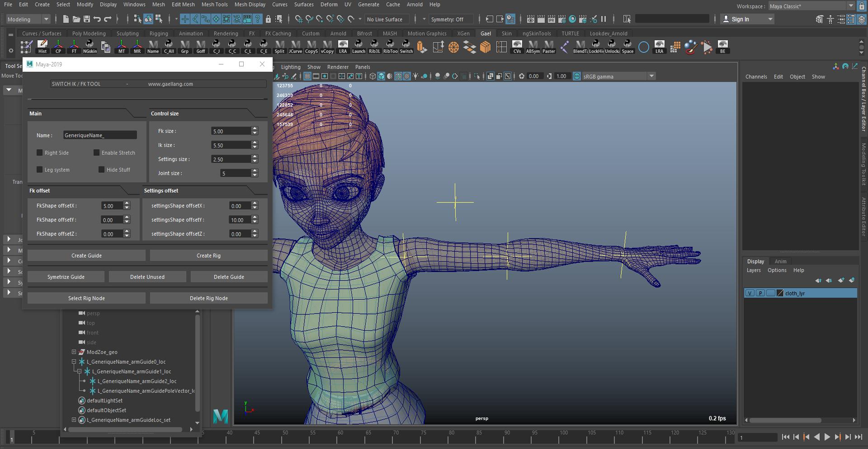The width and height of the screenshot is (868, 449).
Task: Click the Launch shelf icon
Action: [359, 46]
